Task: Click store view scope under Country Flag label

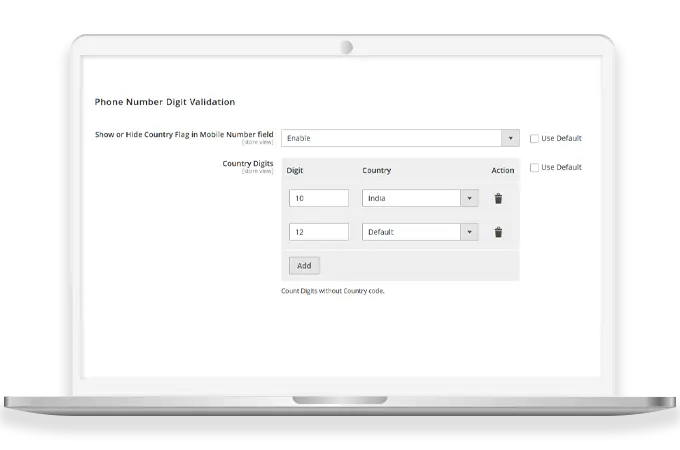Action: (257, 143)
